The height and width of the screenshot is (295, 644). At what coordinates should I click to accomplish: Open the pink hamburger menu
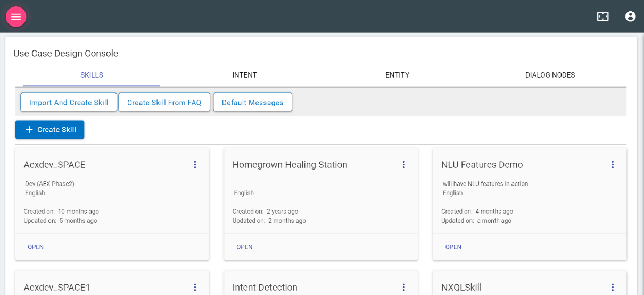click(16, 16)
